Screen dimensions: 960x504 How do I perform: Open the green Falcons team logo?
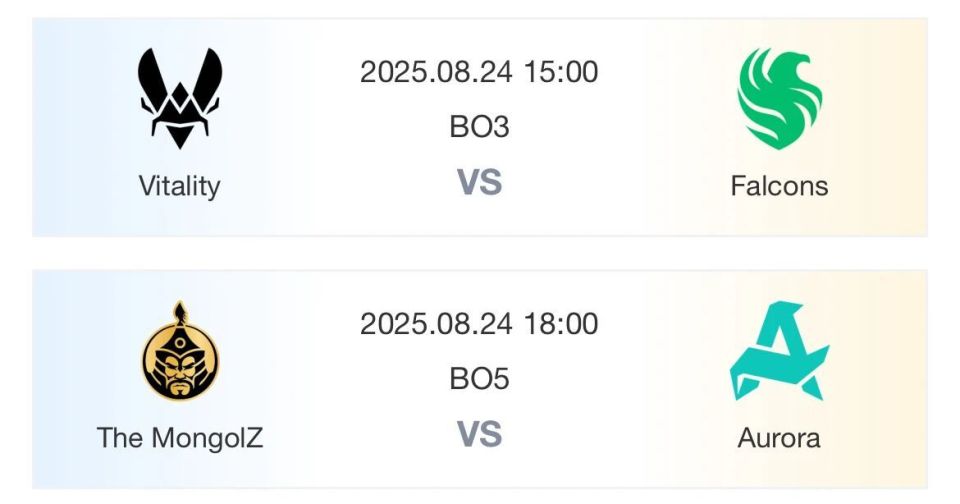tap(779, 98)
